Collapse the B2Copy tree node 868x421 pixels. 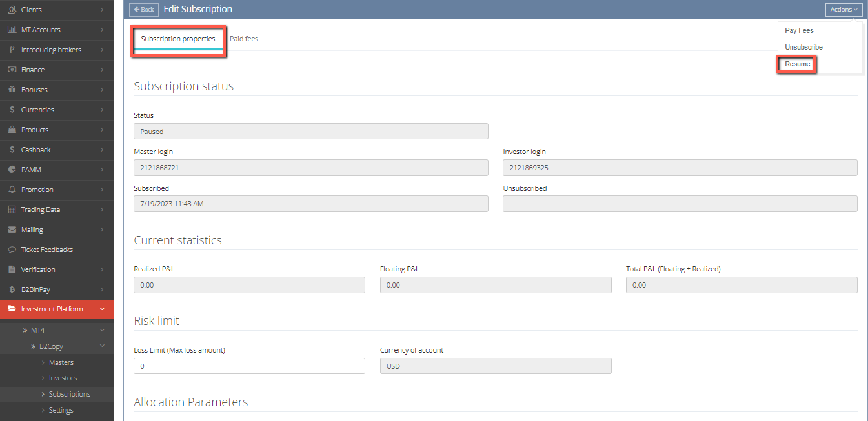pyautogui.click(x=102, y=346)
